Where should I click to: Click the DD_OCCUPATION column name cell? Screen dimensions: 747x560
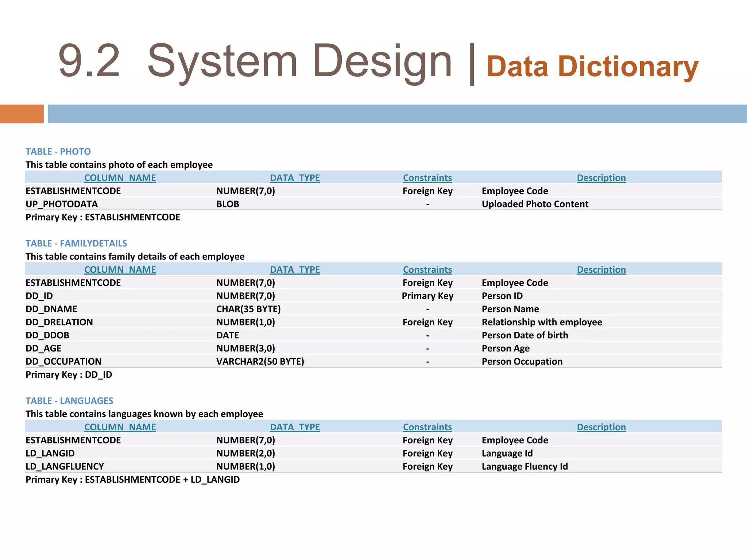63,362
